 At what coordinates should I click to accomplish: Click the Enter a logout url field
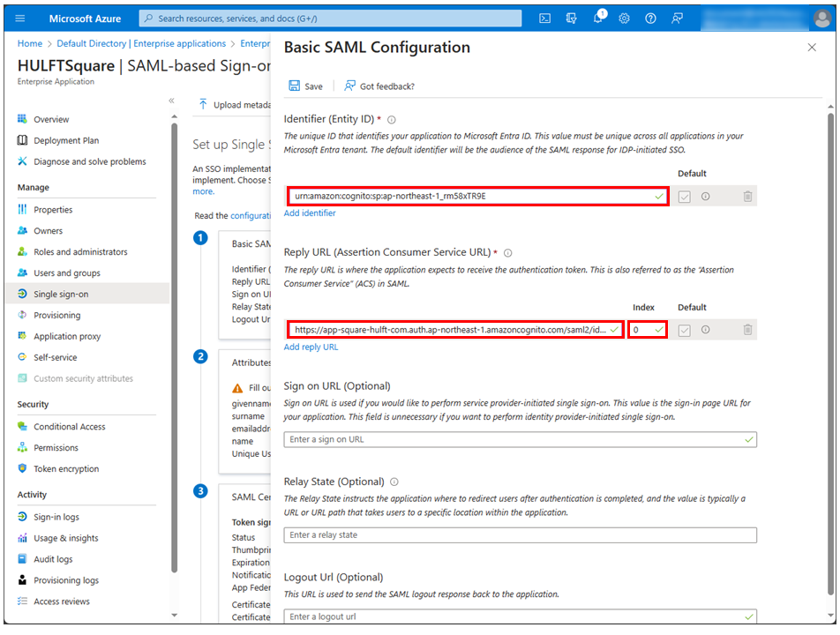click(x=521, y=616)
